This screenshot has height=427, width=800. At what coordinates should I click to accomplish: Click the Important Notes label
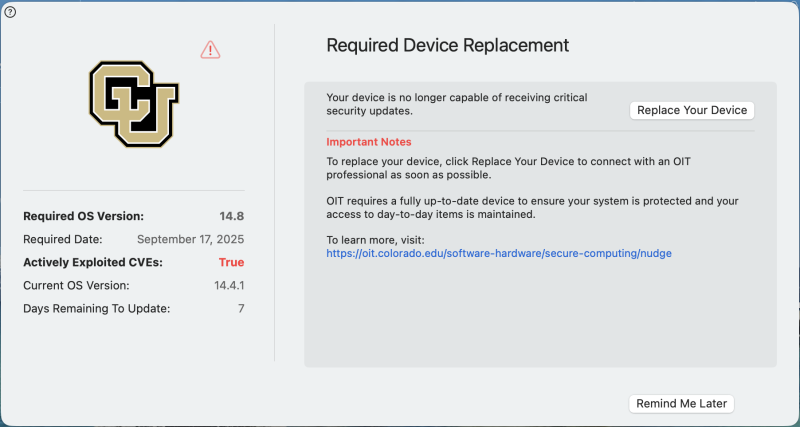point(369,142)
